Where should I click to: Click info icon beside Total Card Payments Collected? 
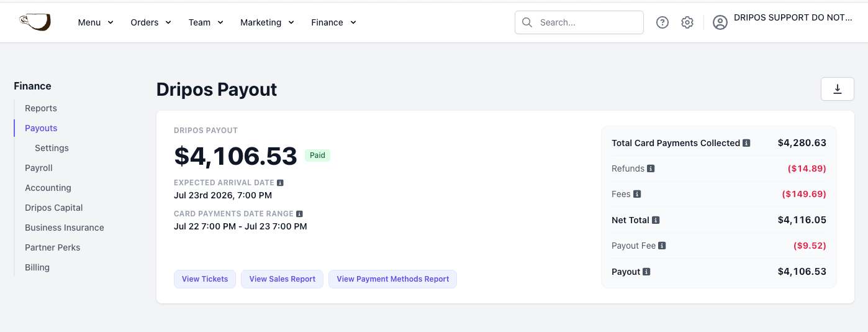coord(746,143)
